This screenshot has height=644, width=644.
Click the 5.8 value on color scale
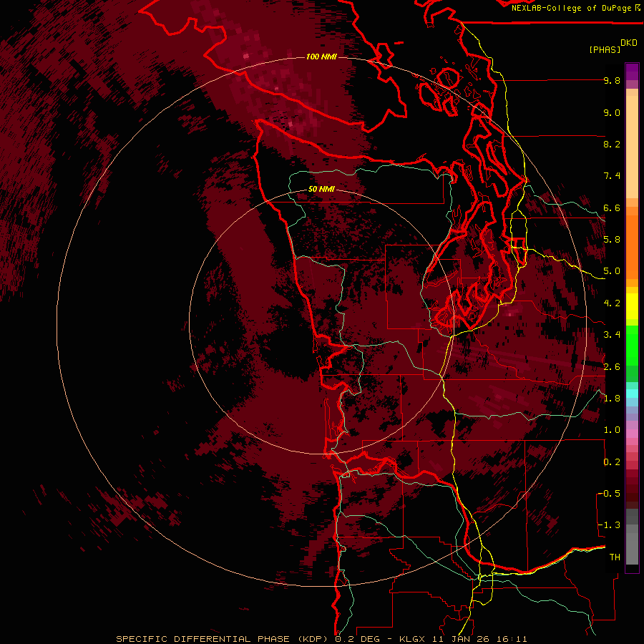[612, 240]
